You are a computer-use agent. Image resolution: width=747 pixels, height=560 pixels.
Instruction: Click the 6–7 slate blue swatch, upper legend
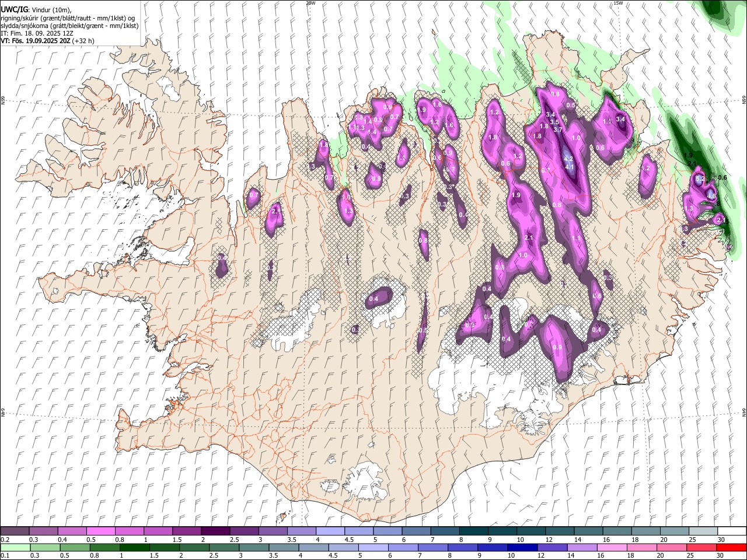pyautogui.click(x=417, y=531)
